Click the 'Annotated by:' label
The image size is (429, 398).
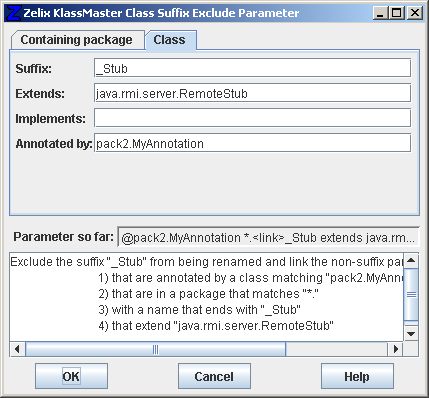pyautogui.click(x=54, y=144)
